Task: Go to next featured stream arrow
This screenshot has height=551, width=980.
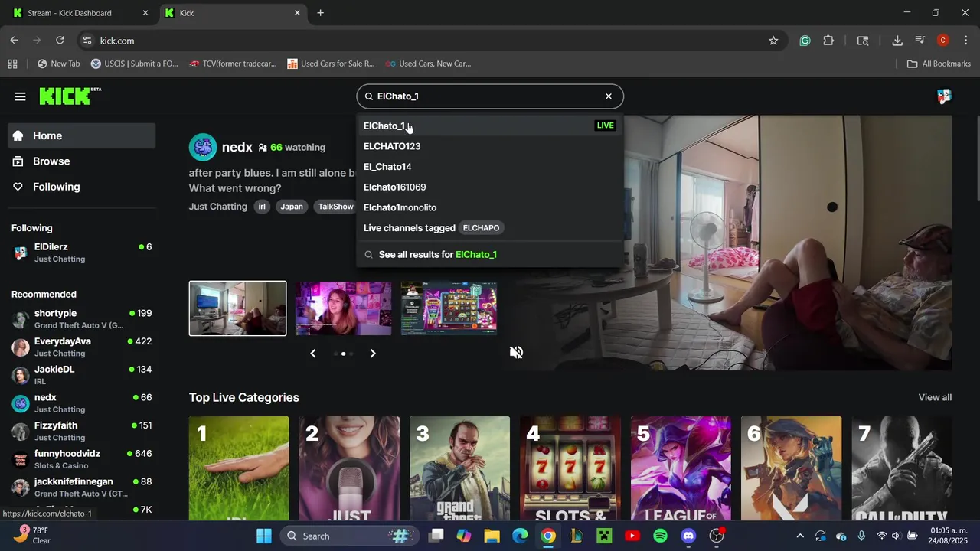Action: tap(373, 354)
